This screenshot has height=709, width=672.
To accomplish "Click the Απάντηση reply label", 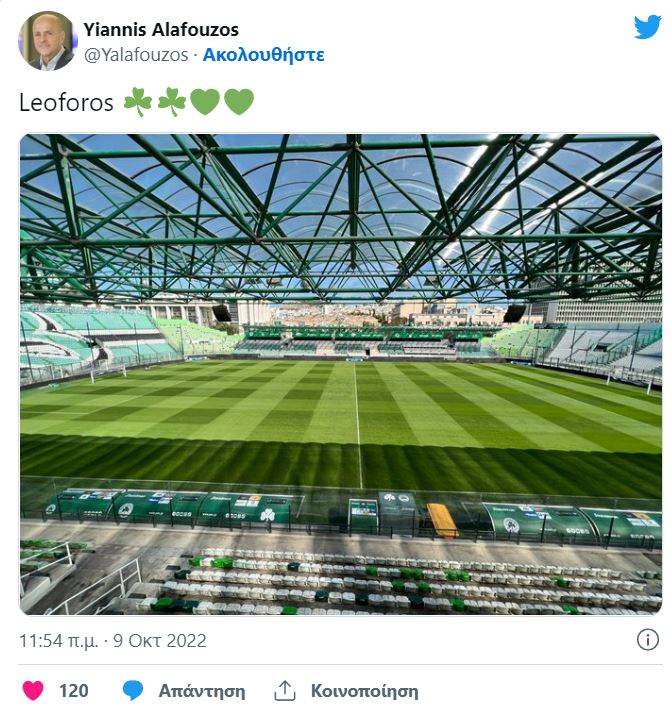I will (201, 690).
